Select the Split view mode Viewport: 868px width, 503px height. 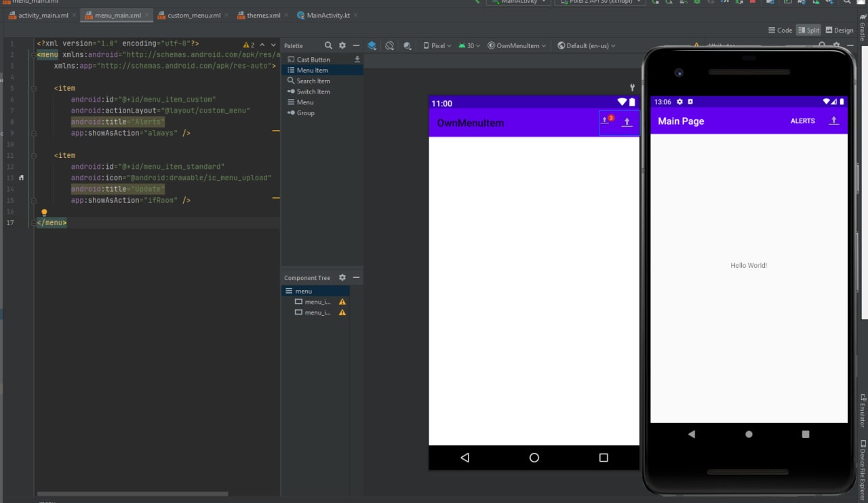point(808,30)
